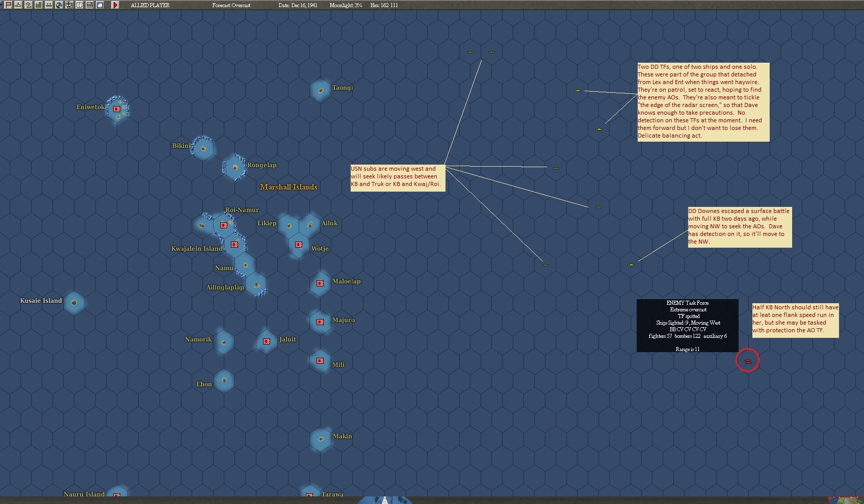Click the Forecast: Overcast status text
This screenshot has height=504, width=864.
click(231, 5)
